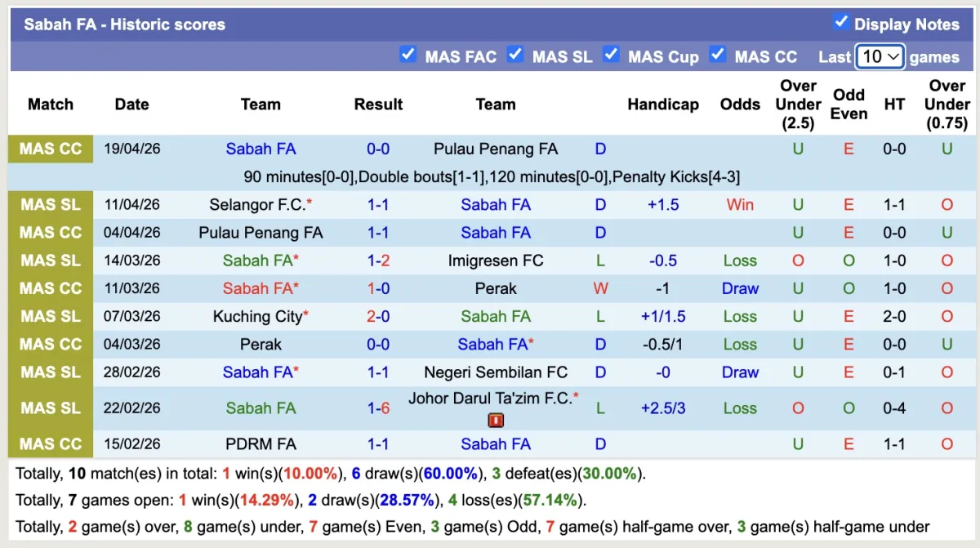The height and width of the screenshot is (548, 980).
Task: Click the Over Under (2.5) column header
Action: click(798, 105)
